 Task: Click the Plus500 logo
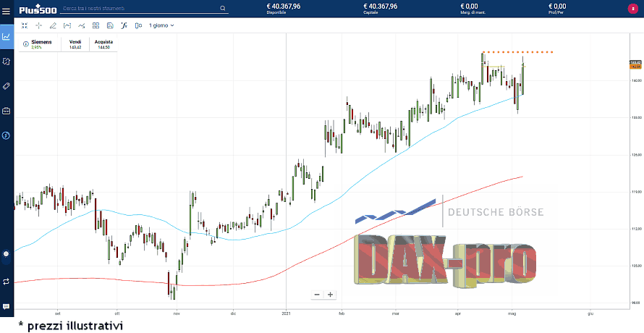click(x=38, y=9)
